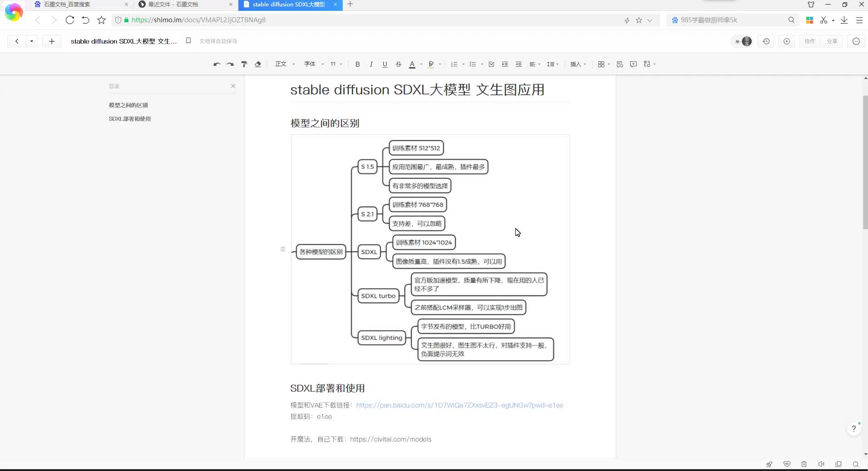
Task: Bookmark the document with flag icon
Action: [188, 41]
